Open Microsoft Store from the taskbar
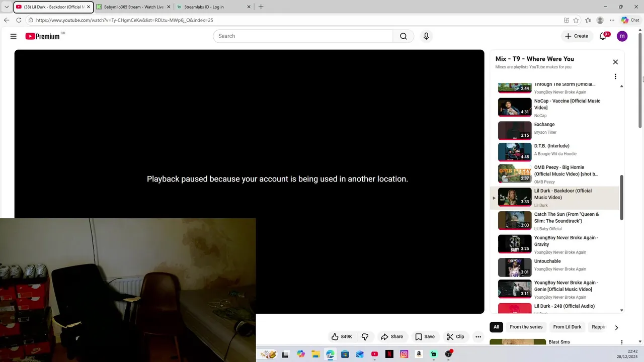 click(x=345, y=354)
